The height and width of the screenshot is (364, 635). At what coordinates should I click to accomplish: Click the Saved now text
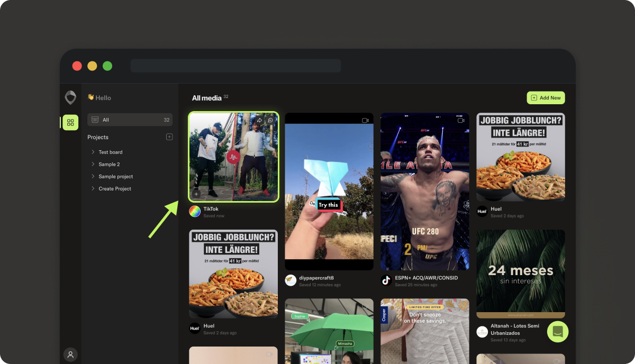click(x=214, y=216)
